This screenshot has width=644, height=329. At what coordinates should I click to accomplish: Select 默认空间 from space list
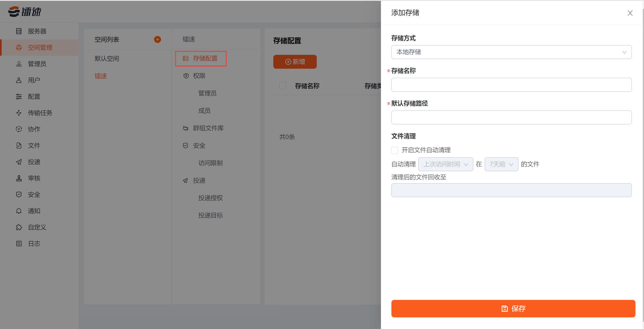point(107,58)
